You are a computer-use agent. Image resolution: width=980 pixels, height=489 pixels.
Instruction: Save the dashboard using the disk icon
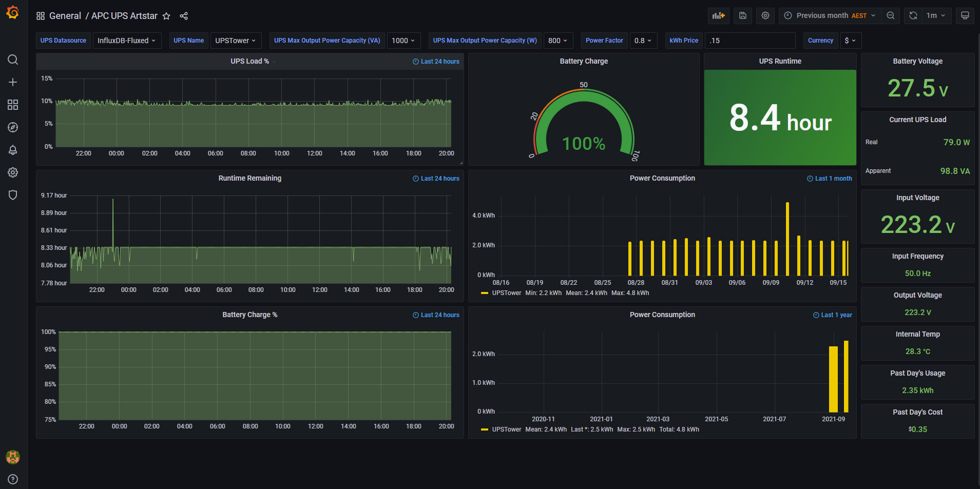click(742, 15)
